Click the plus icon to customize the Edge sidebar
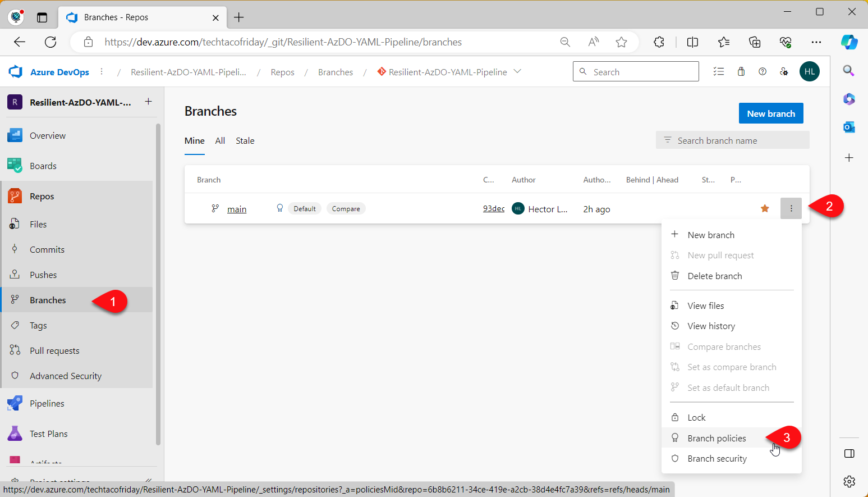Screen dimensions: 868x497 pyautogui.click(x=849, y=158)
